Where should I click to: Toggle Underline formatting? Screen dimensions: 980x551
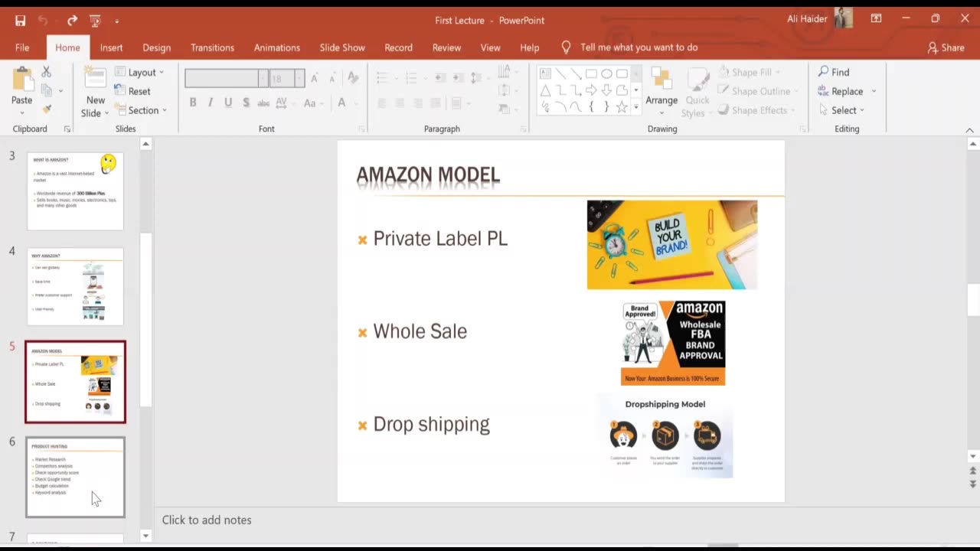tap(228, 103)
